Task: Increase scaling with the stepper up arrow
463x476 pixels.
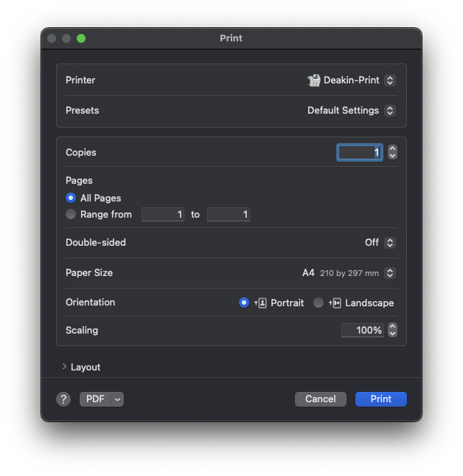Action: pos(393,327)
